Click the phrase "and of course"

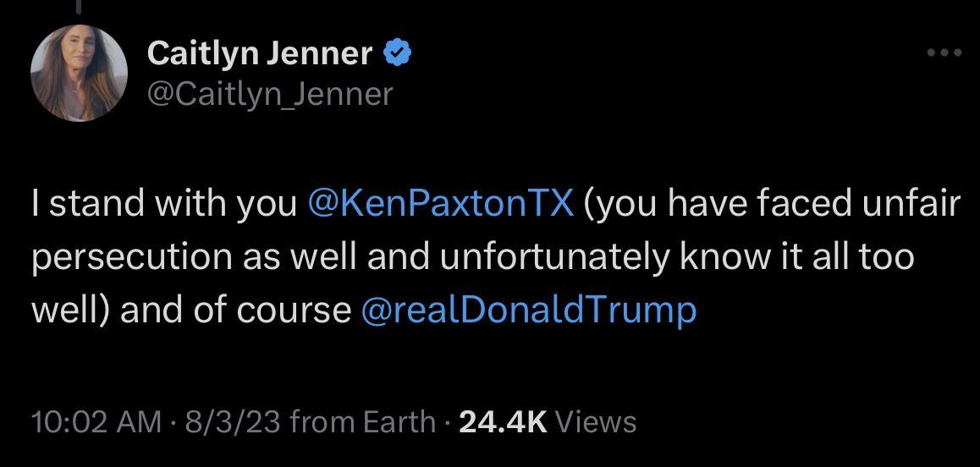click(x=235, y=310)
